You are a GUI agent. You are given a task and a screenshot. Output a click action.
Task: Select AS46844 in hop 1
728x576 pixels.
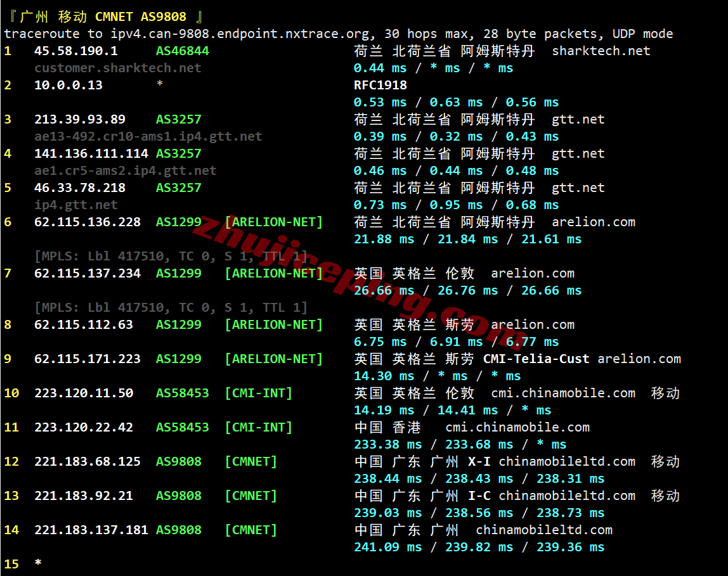point(183,51)
